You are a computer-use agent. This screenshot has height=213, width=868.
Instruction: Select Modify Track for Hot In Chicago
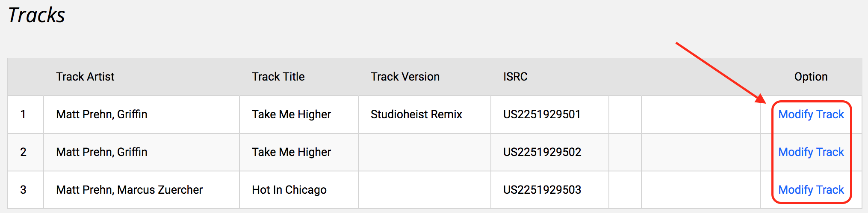[811, 190]
